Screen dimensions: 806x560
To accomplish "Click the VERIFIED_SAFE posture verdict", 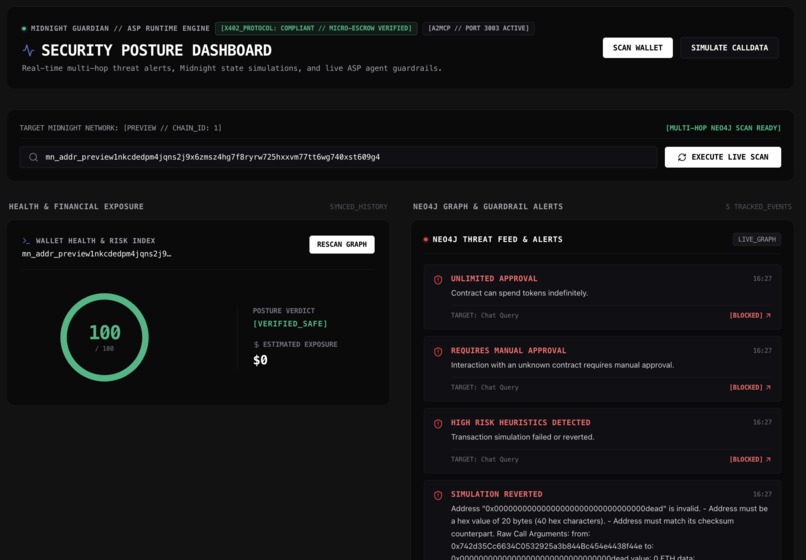I will pyautogui.click(x=290, y=324).
